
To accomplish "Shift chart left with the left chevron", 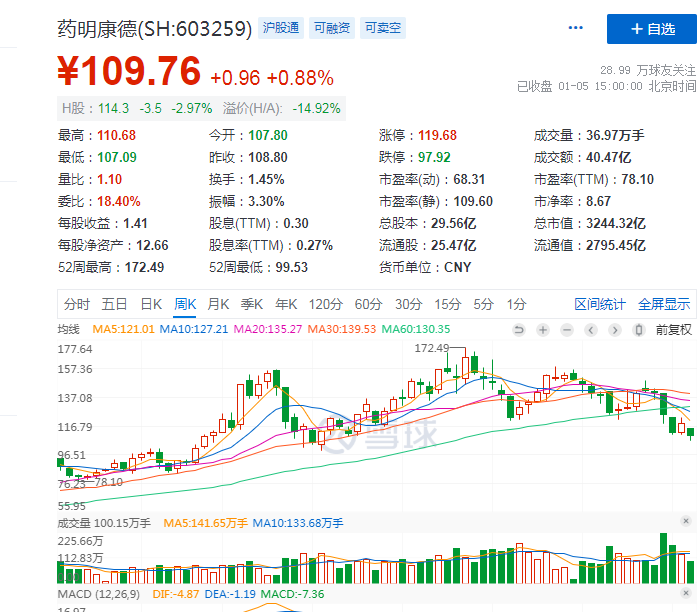I will [x=591, y=330].
